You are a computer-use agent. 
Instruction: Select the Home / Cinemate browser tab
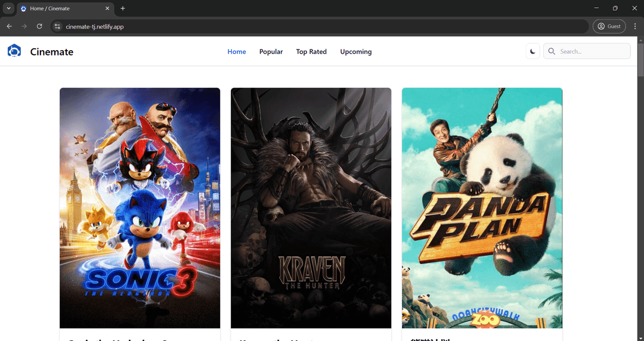click(66, 8)
